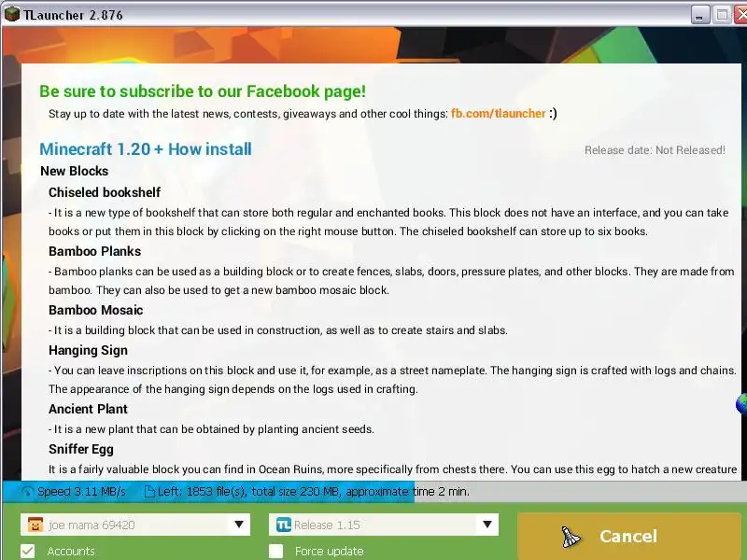Click the 'Bamboo Planks' heading

tap(95, 251)
